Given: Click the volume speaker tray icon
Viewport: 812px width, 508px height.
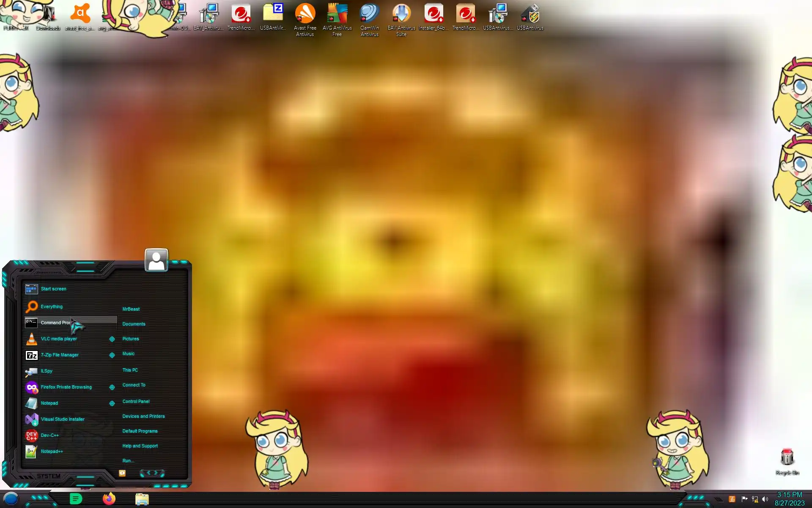Looking at the screenshot, I should (x=765, y=499).
